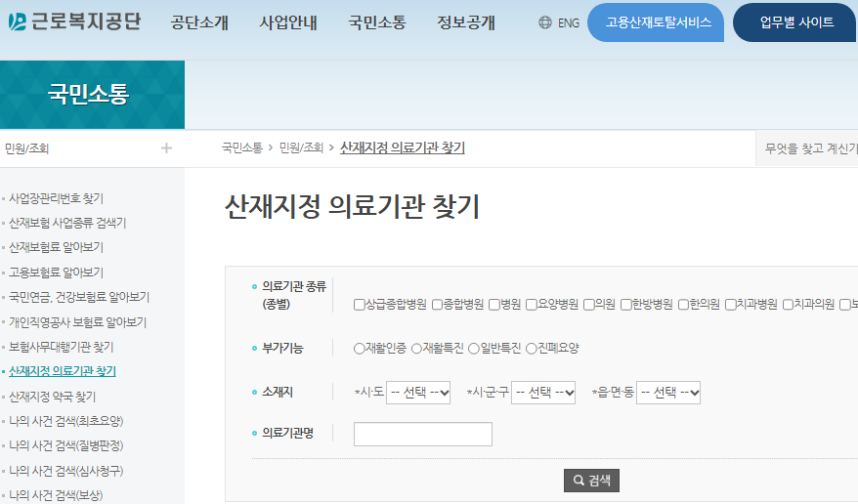Open the 시·도 dropdown
The width and height of the screenshot is (858, 504).
pos(418,393)
